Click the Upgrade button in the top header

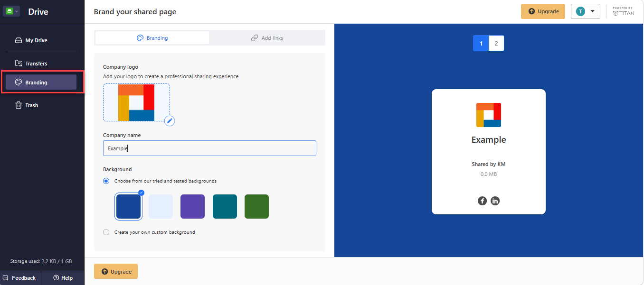click(x=543, y=11)
